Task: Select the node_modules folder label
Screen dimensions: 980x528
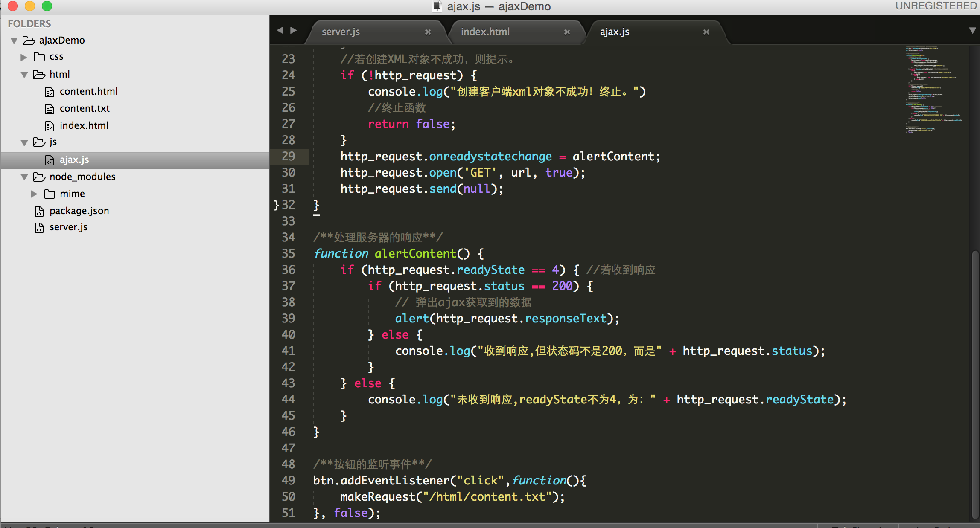Action: point(82,177)
